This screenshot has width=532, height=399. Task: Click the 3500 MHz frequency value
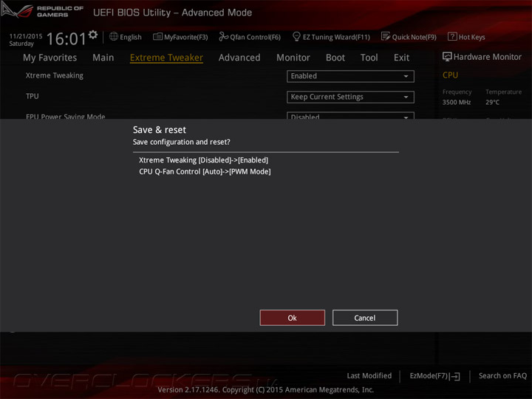tap(457, 102)
